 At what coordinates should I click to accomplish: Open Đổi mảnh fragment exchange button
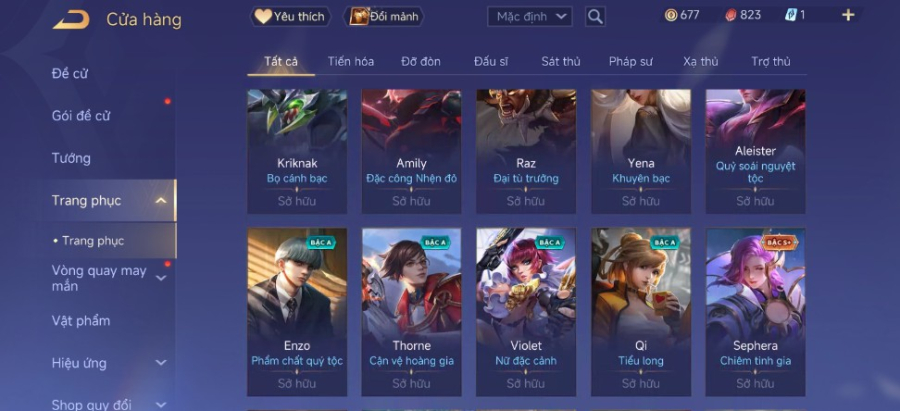[x=383, y=17]
